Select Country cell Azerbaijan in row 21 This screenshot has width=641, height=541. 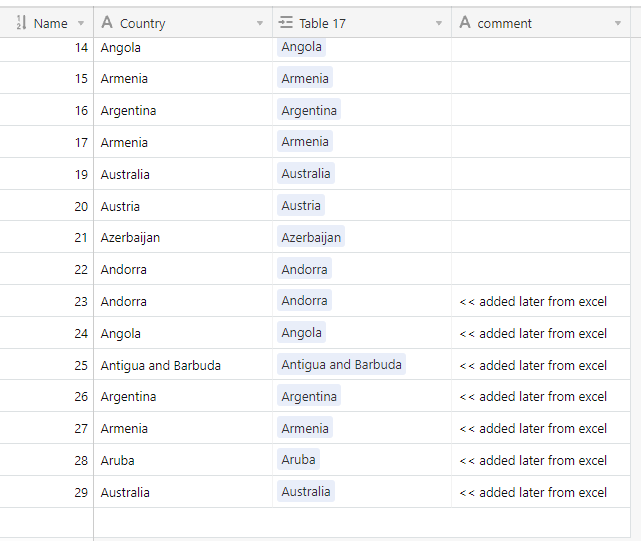183,237
